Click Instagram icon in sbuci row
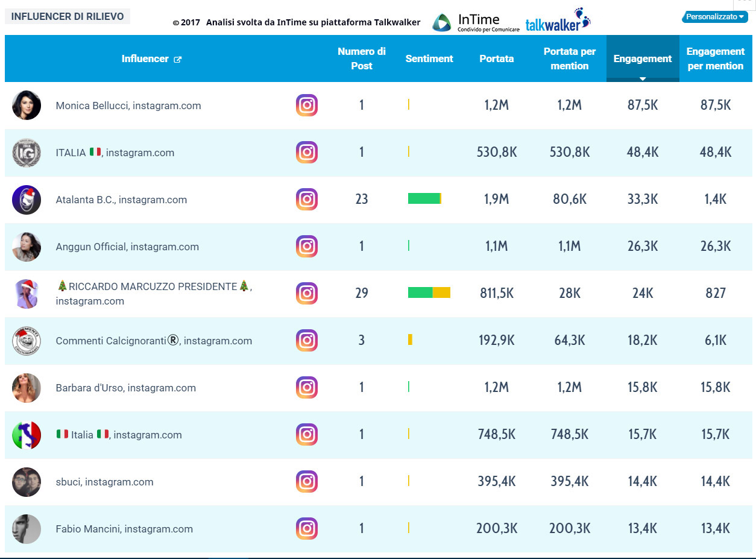This screenshot has width=756, height=559. coord(307,482)
